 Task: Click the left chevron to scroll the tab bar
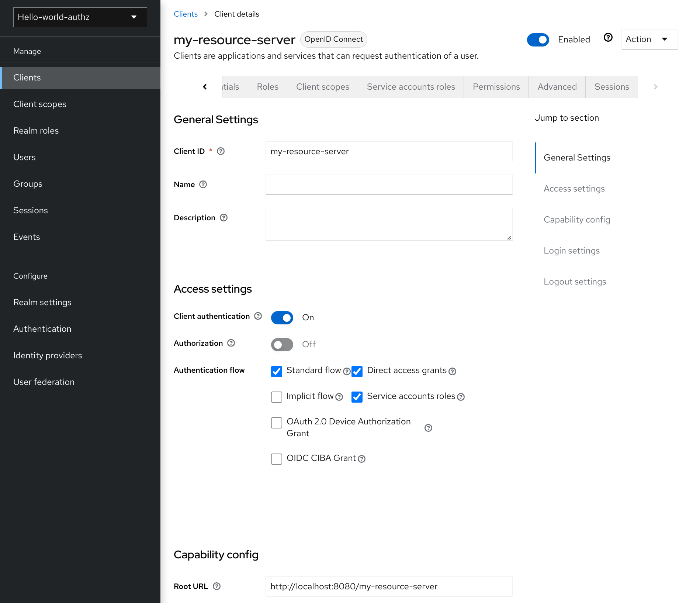click(x=205, y=87)
